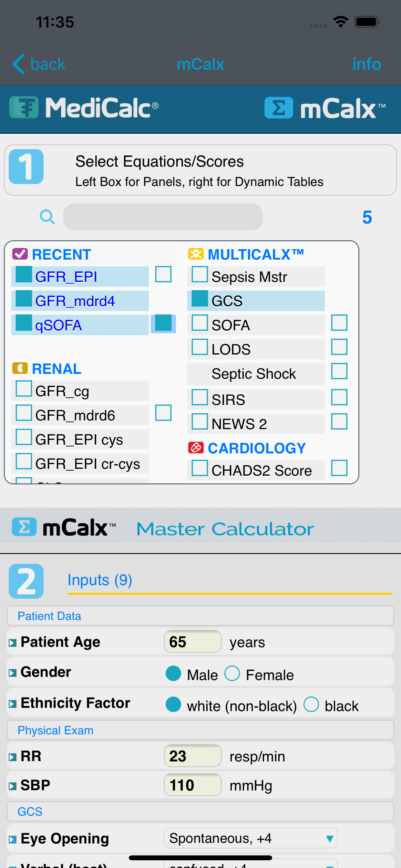Viewport: 401px width, 868px height.
Task: Tap the step 2 number icon
Action: [x=26, y=581]
